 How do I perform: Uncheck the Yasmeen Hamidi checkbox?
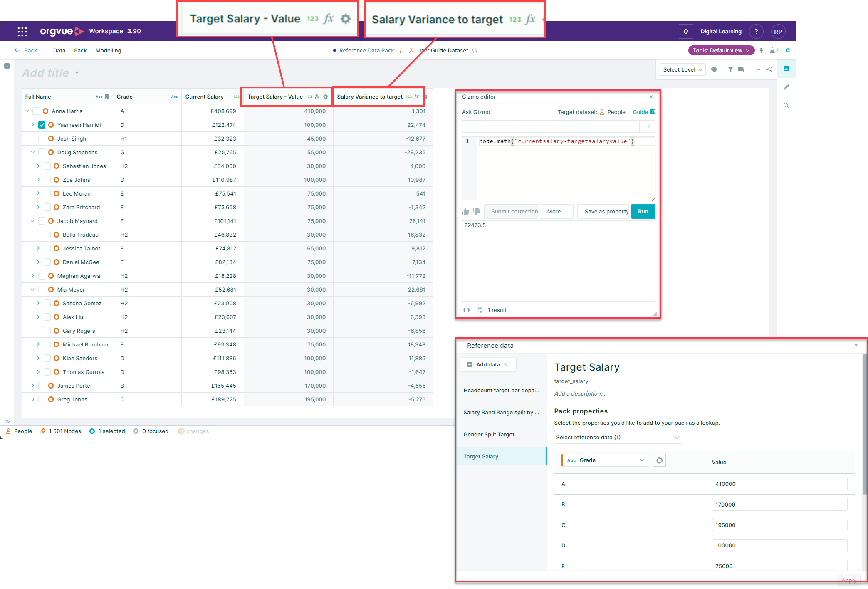(42, 125)
